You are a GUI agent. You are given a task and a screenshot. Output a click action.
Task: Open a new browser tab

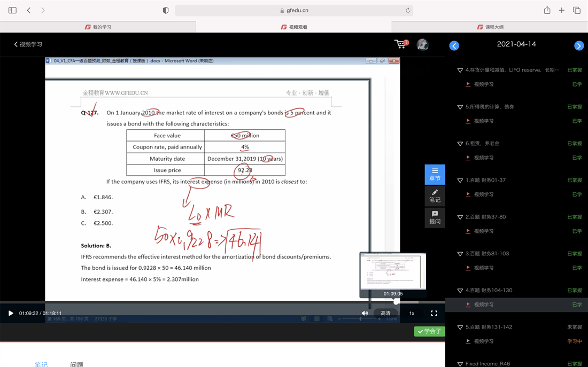561,11
